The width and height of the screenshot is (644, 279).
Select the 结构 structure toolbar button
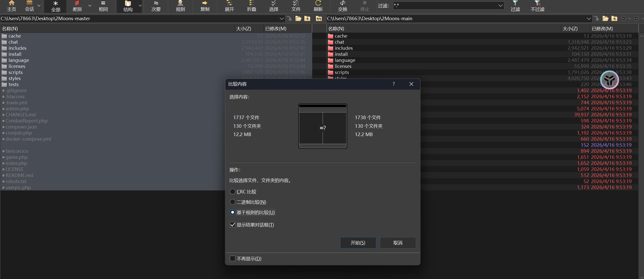coord(128,6)
